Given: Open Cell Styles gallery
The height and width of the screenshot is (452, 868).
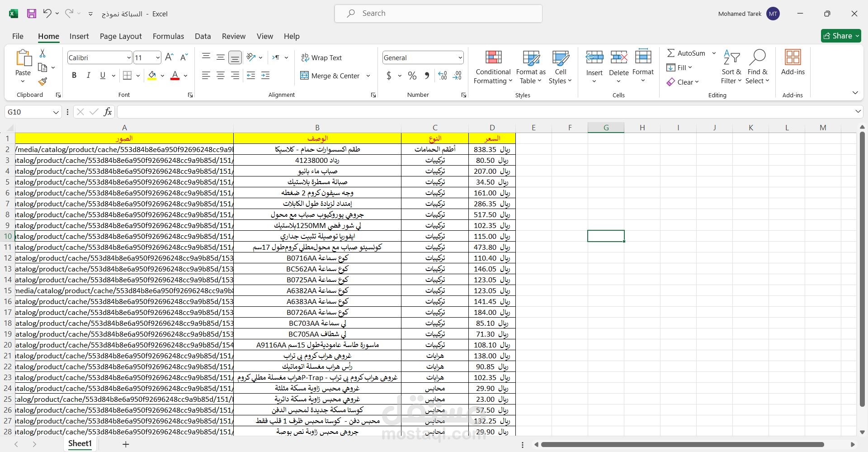Looking at the screenshot, I should tap(561, 67).
